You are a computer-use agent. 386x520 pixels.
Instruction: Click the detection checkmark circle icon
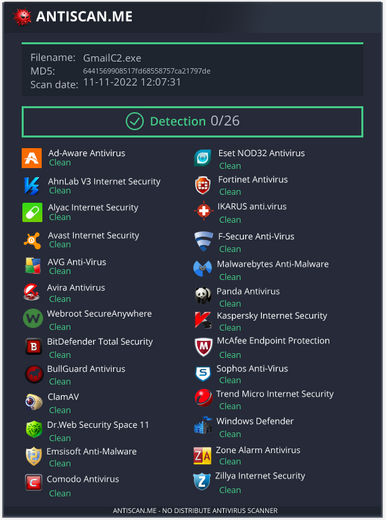tap(135, 121)
